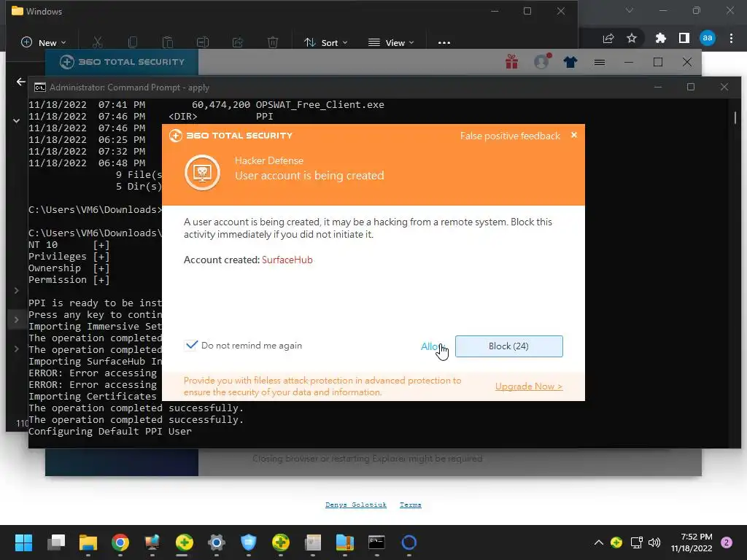
Task: Click Chrome share page icon
Action: (x=608, y=38)
